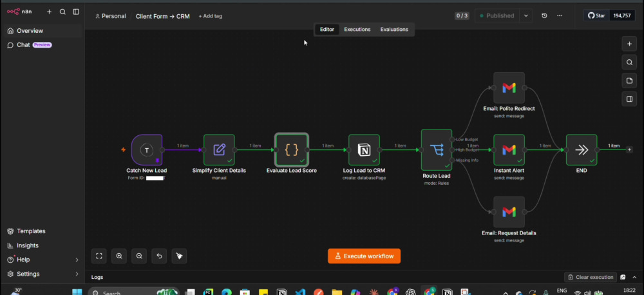Open the Help menu item
644x295 pixels.
43,260
